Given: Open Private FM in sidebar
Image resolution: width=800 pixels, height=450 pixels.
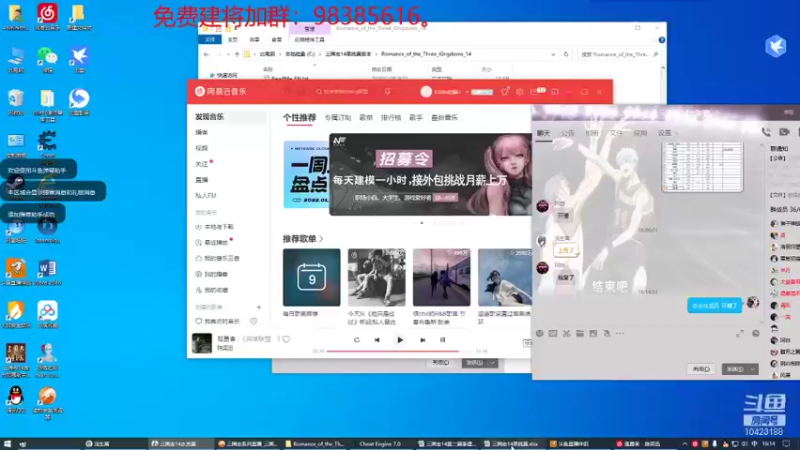Looking at the screenshot, I should coord(206,195).
